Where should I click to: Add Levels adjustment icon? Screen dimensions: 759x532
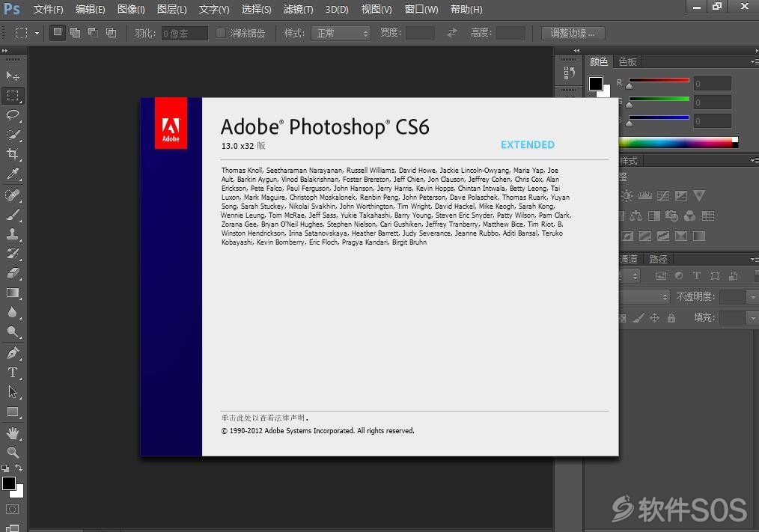644,195
